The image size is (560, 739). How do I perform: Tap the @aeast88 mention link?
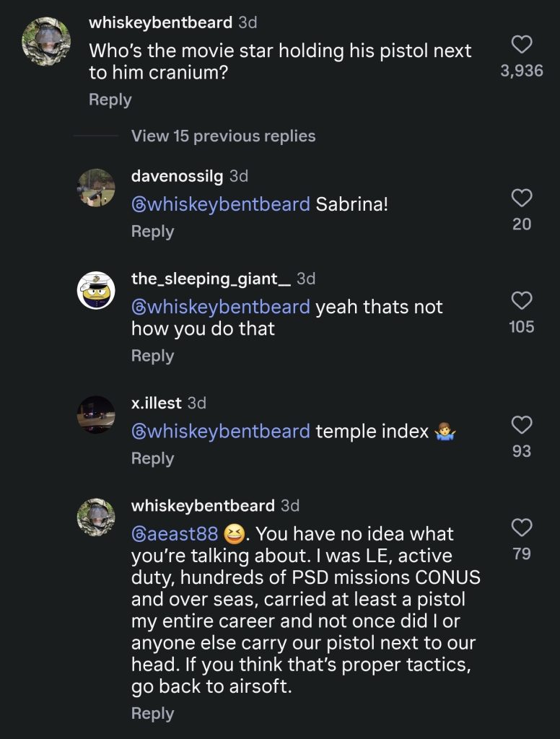click(174, 535)
